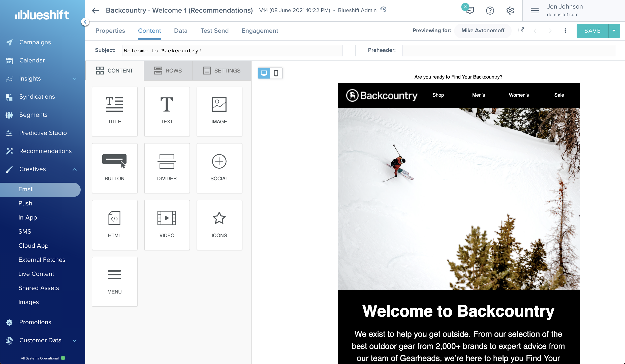The width and height of the screenshot is (625, 364).
Task: Open the Properties tab
Action: (x=110, y=31)
